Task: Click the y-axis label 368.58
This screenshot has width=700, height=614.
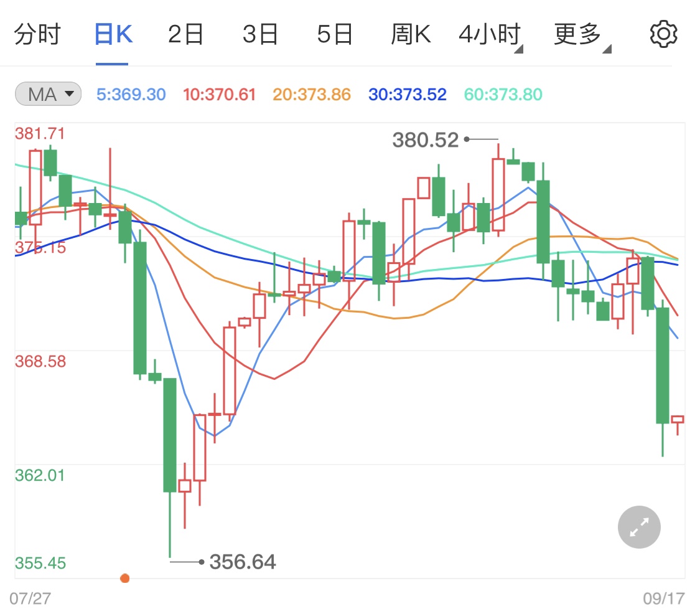Action: (x=40, y=361)
